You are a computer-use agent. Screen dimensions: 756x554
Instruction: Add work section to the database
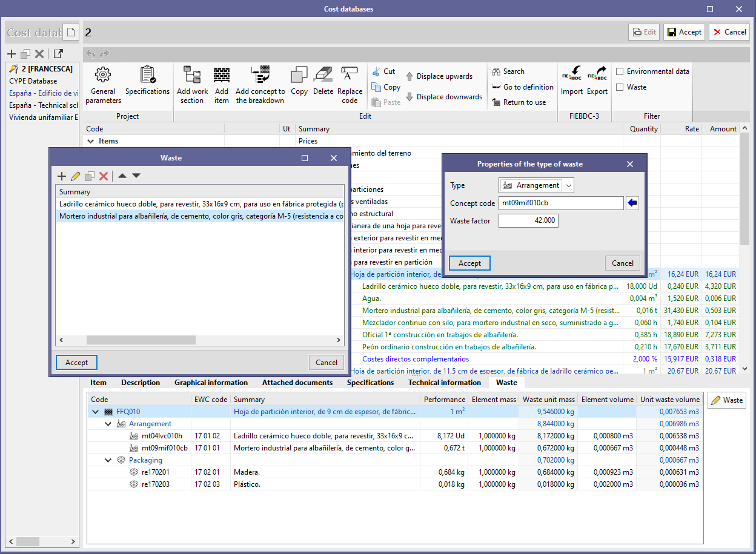[x=192, y=85]
